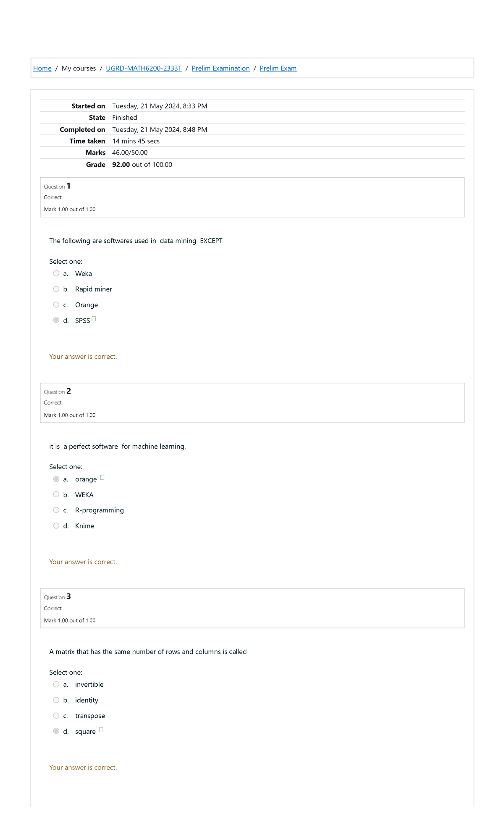Viewport: 504px width, 830px height.
Task: Click the correct-mark icon beside orange
Action: tap(102, 478)
